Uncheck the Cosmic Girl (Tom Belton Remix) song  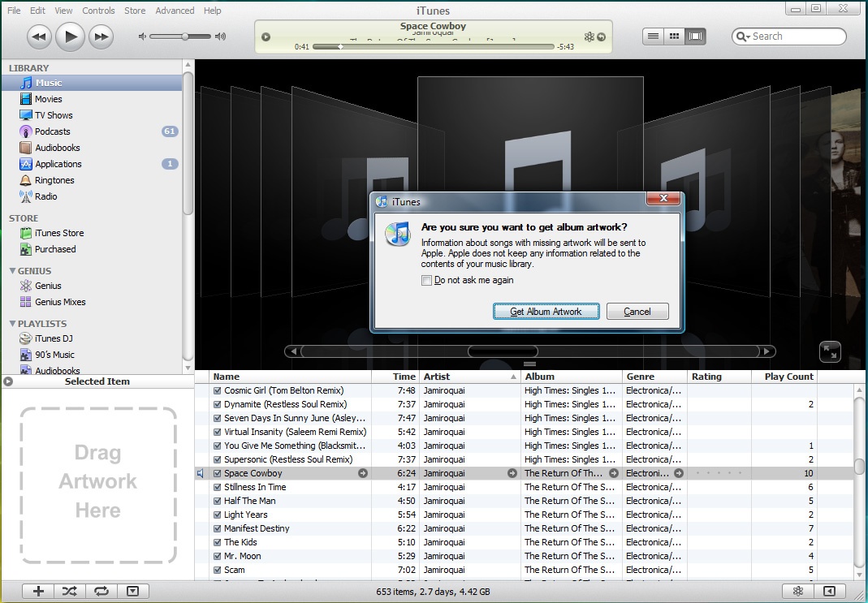click(x=218, y=390)
